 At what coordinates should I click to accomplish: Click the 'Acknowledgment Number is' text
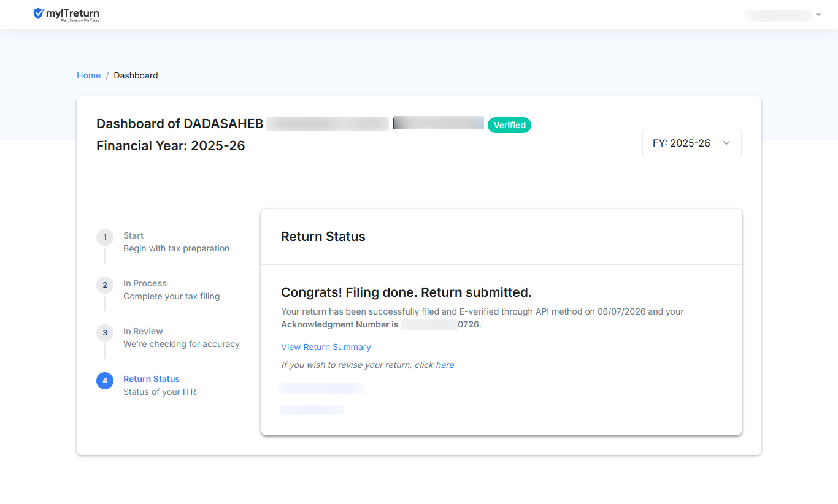[x=339, y=324]
